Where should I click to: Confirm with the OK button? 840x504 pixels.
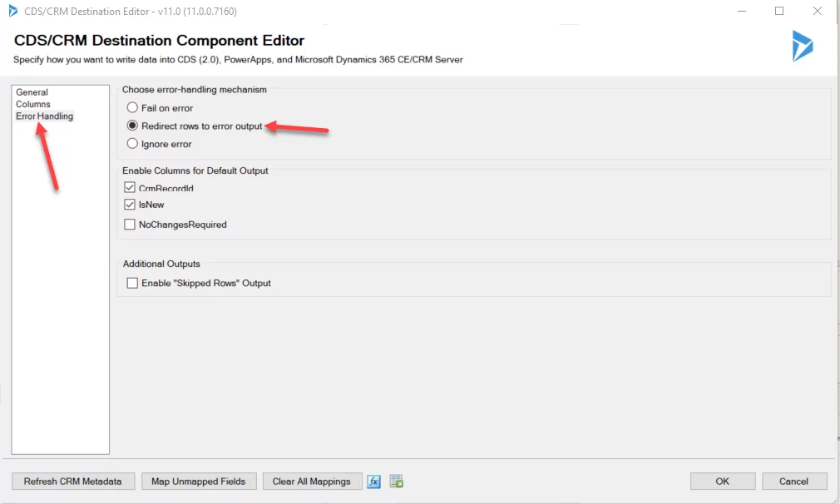tap(723, 481)
